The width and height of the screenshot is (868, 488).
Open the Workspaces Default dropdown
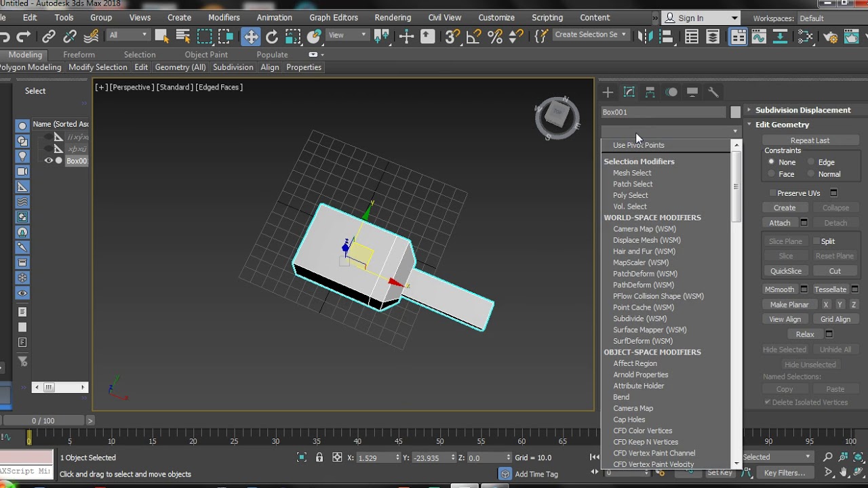(x=831, y=18)
